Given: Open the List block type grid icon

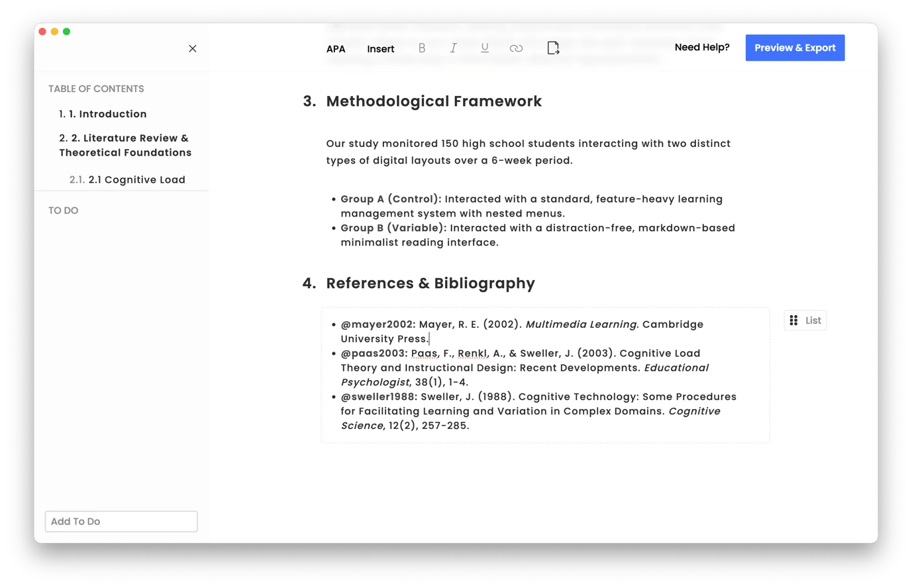Looking at the screenshot, I should (x=793, y=320).
